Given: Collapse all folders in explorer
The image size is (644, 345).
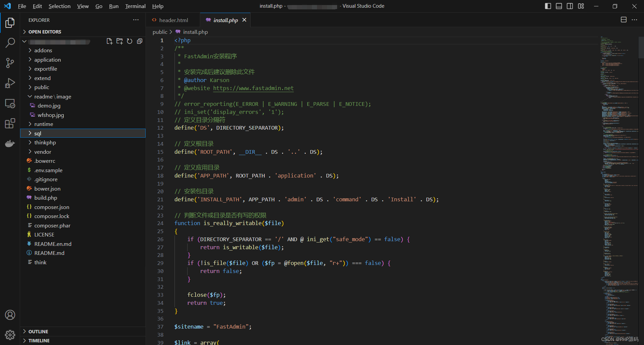Looking at the screenshot, I should click(x=140, y=41).
